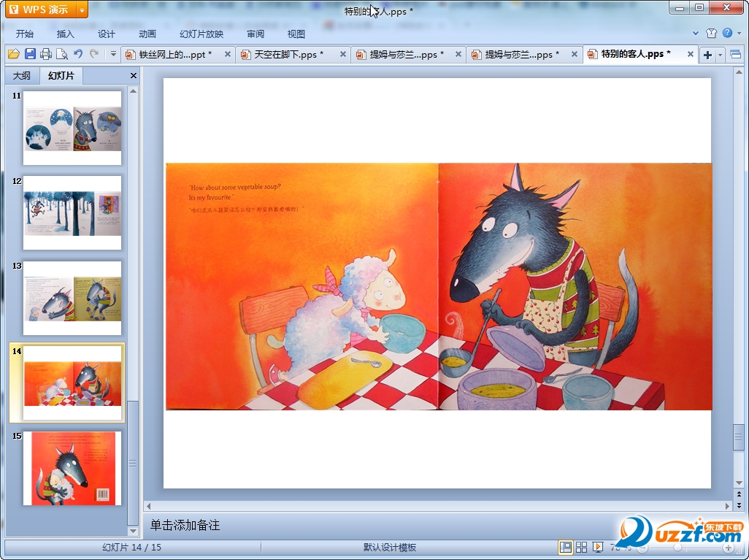The image size is (749, 560).
Task: Collapse the ribbon using the chevron arrow
Action: 696,33
